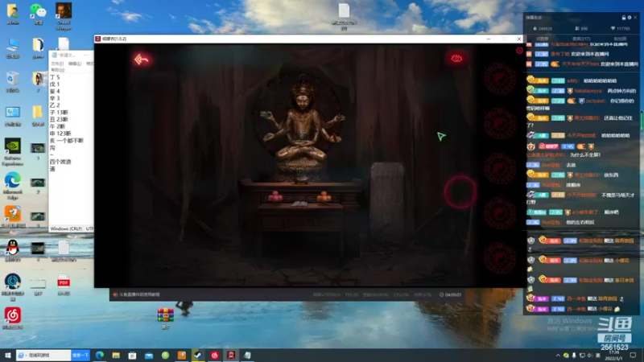Open Steam from the taskbar

[x=198, y=355]
